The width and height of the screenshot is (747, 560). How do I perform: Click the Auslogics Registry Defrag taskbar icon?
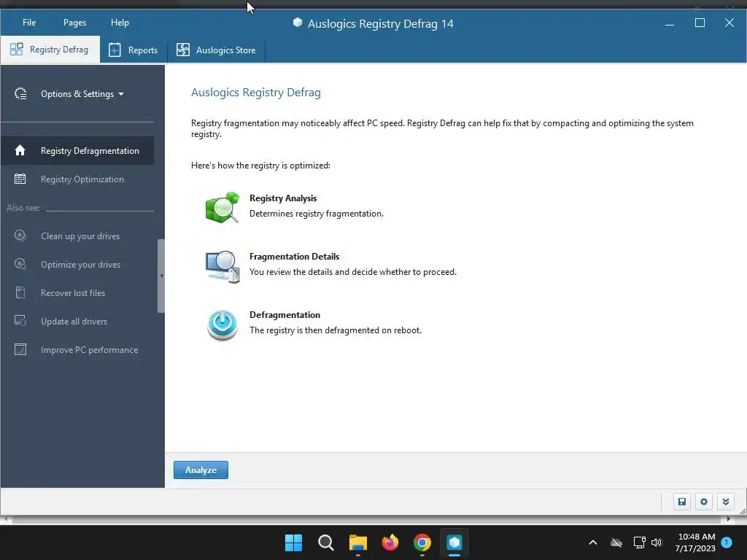coord(454,542)
